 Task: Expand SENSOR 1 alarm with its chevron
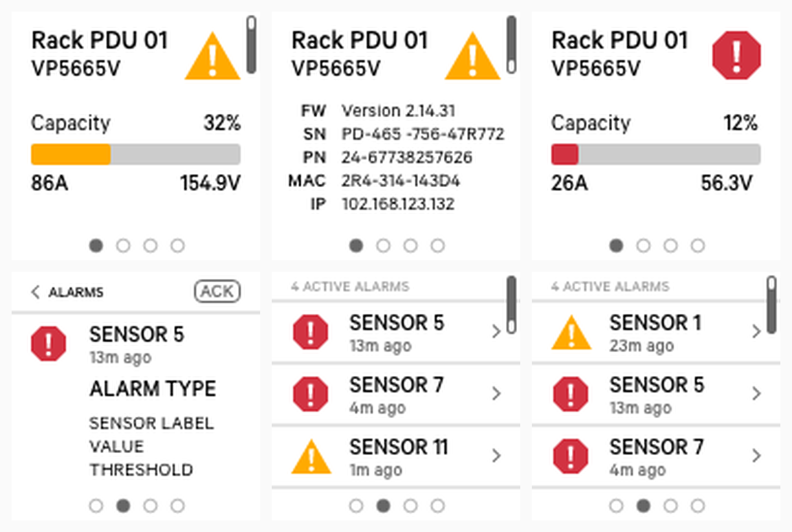pos(756,332)
